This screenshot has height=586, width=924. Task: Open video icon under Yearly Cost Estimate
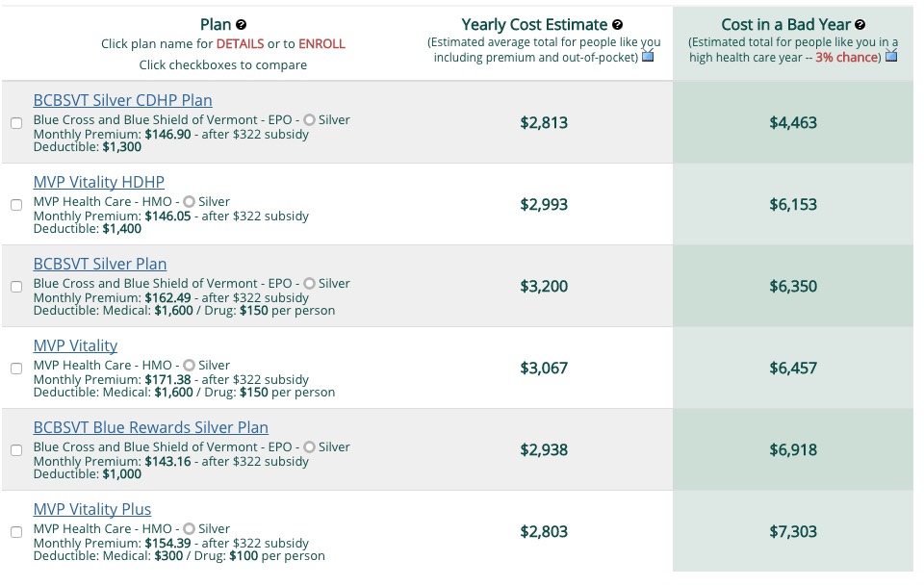(x=649, y=57)
